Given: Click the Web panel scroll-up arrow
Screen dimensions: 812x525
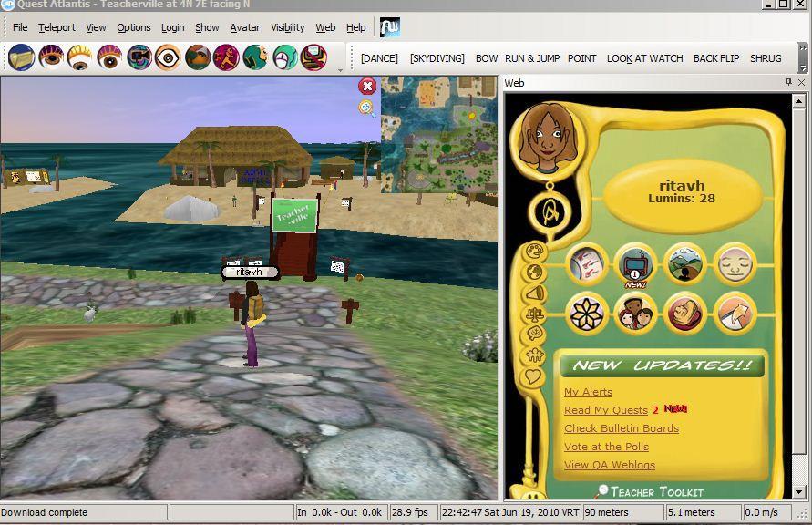Looking at the screenshot, I should (x=798, y=101).
